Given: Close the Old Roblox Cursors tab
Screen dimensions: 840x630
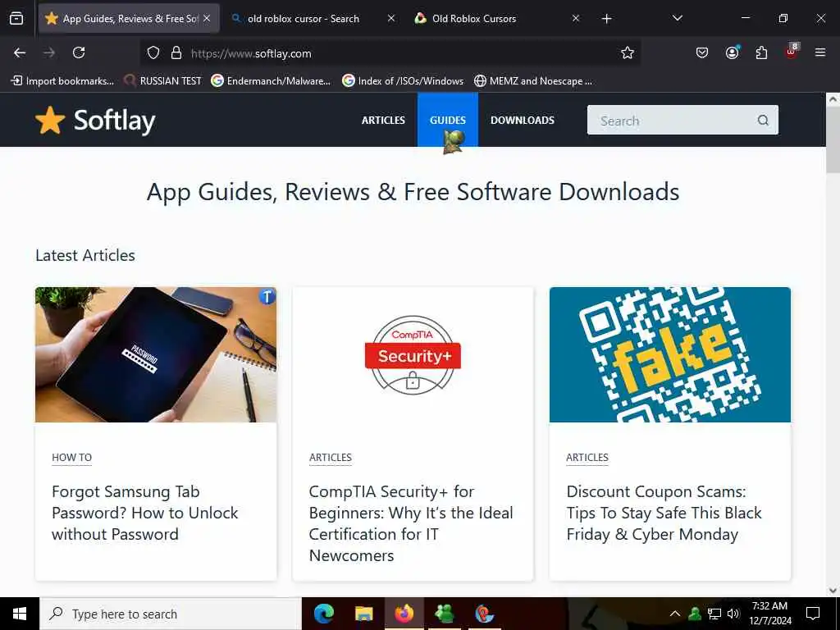Looking at the screenshot, I should coord(575,18).
